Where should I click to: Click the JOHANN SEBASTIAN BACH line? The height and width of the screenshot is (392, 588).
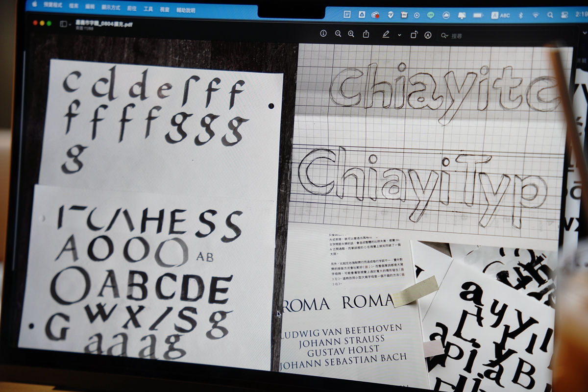tap(343, 361)
